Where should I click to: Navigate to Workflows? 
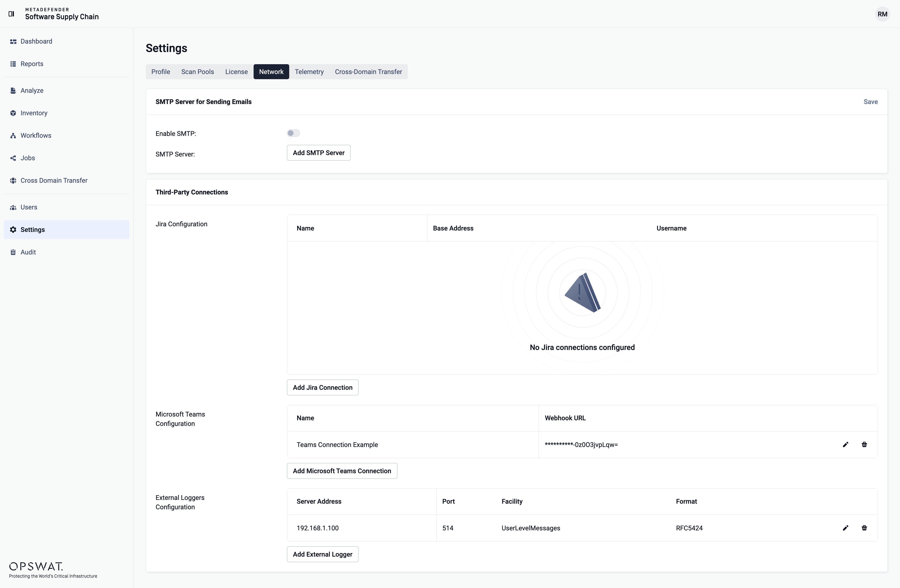point(67,136)
